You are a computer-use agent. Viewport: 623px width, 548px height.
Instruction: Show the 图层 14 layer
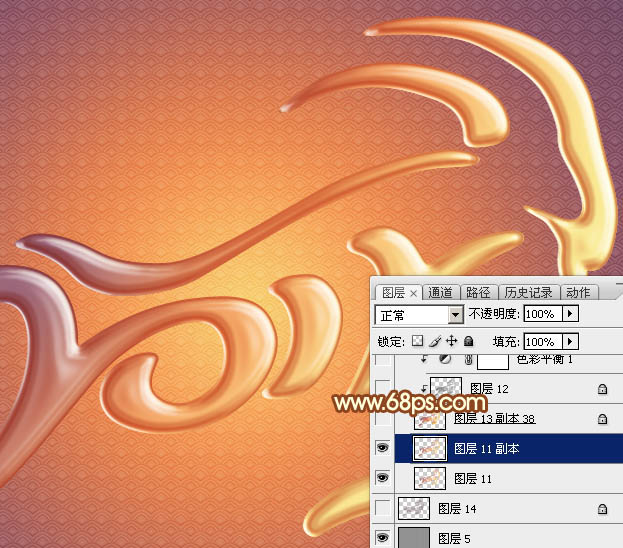click(382, 508)
